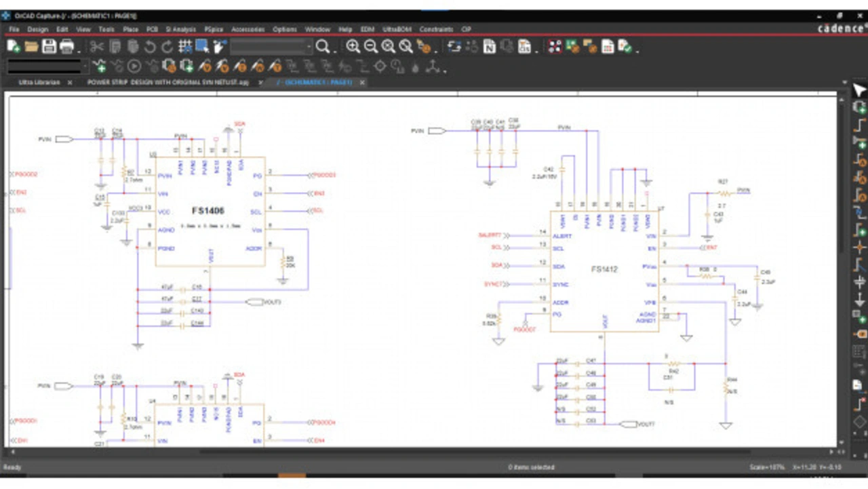868x489 pixels.
Task: Open the Place menu
Action: pos(131,29)
